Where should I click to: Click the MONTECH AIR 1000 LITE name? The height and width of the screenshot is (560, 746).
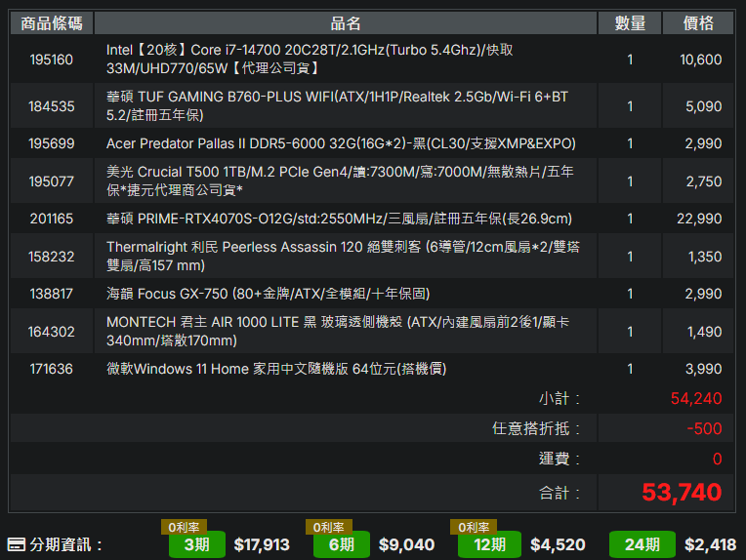tap(338, 331)
